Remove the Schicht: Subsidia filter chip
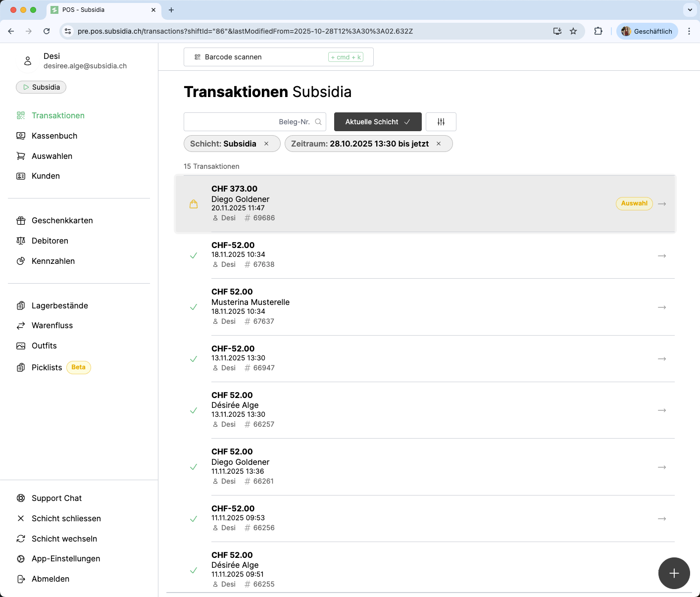Screen dimensions: 700x597 click(x=266, y=144)
